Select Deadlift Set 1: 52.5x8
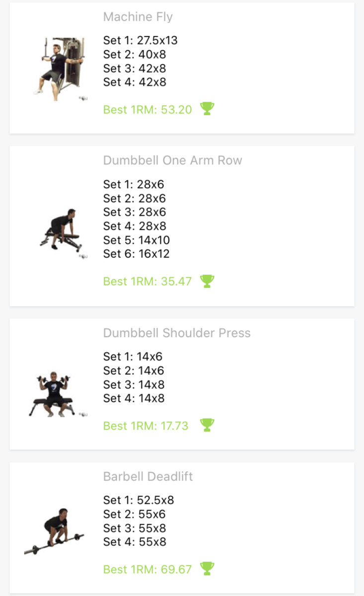Screen dimensions: 364x596 click(x=139, y=500)
